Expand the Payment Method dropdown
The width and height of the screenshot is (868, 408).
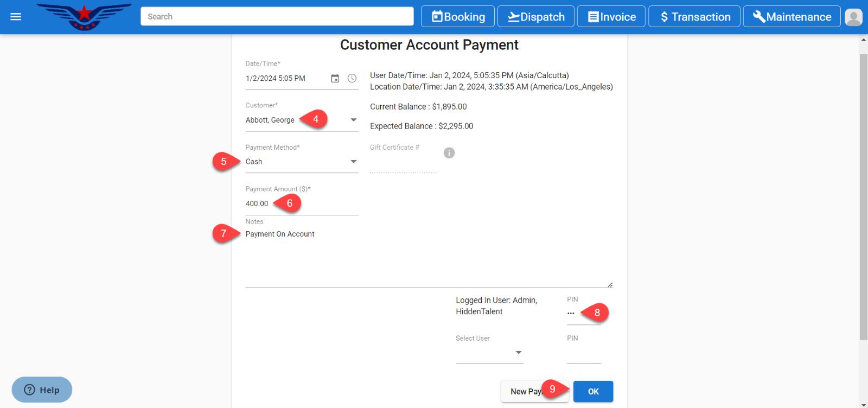click(x=353, y=162)
